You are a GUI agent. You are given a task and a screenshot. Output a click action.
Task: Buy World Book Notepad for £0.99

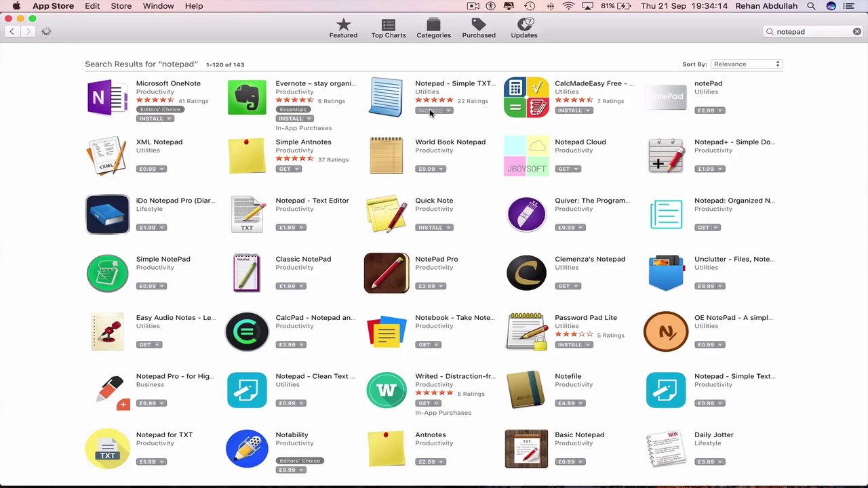427,169
